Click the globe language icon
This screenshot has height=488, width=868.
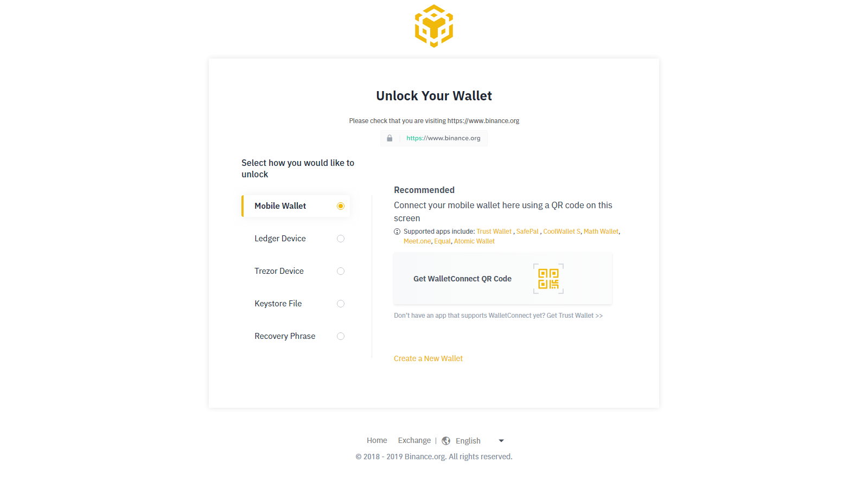[446, 441]
